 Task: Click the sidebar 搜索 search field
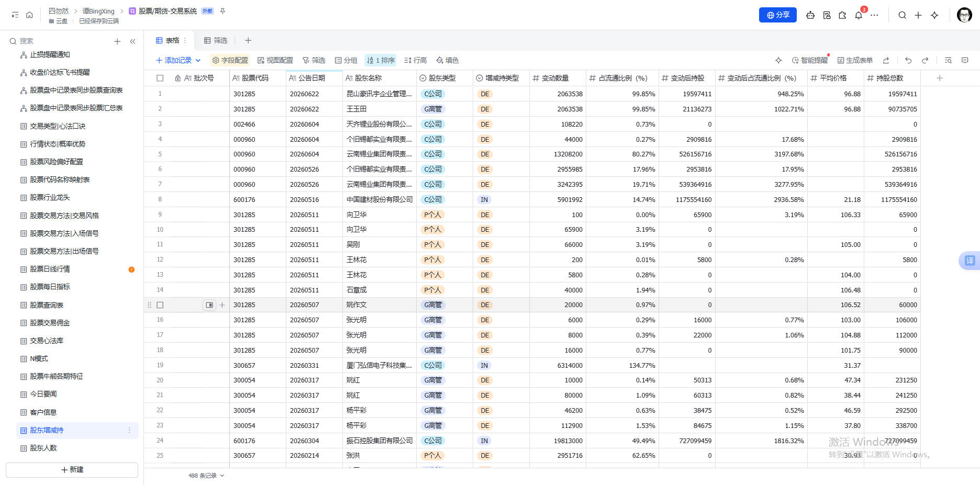tap(58, 41)
